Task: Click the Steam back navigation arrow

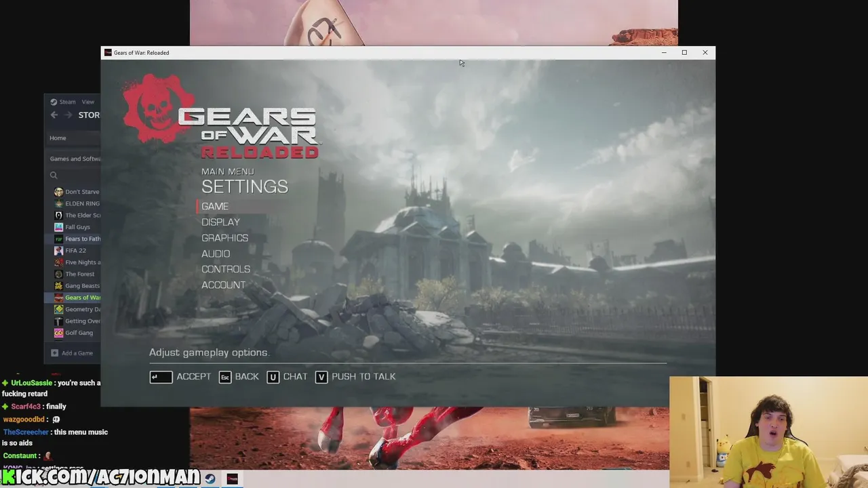Action: pos(54,115)
